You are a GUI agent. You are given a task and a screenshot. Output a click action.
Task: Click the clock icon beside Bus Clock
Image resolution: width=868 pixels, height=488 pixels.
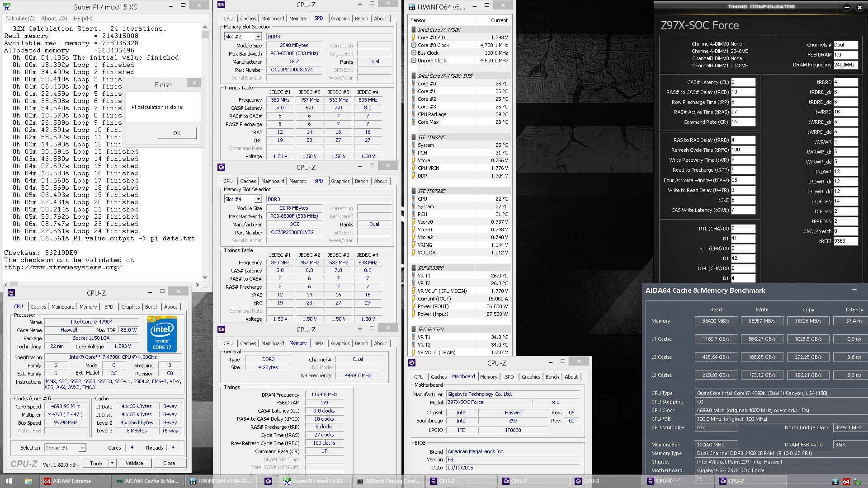[x=413, y=53]
